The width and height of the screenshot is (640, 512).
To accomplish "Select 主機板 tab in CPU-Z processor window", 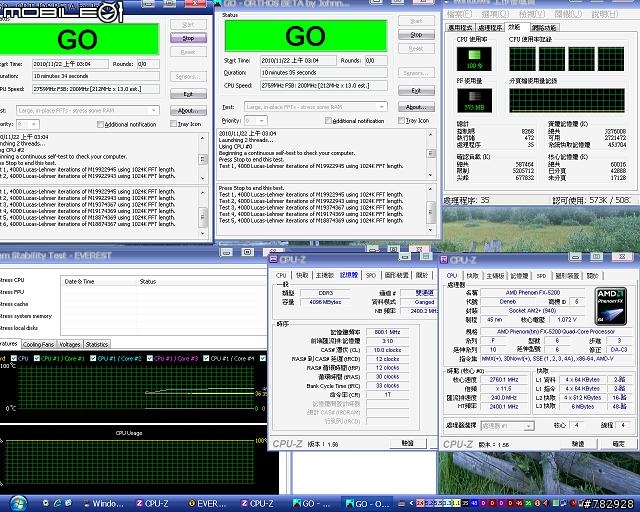I will pos(495,276).
